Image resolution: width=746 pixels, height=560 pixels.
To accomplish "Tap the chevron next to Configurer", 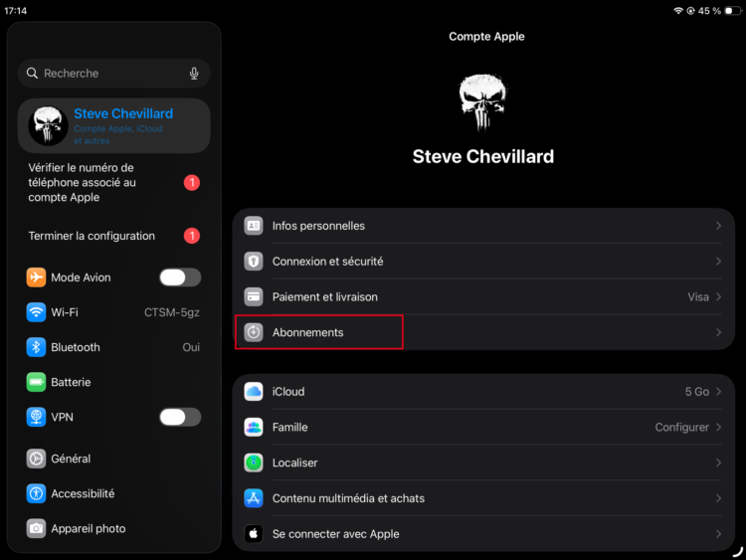I will coord(718,428).
